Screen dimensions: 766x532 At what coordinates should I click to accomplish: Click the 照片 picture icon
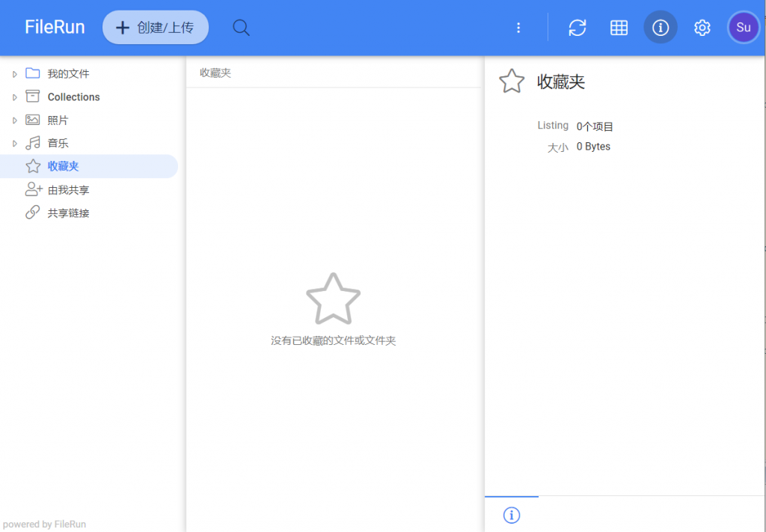tap(33, 120)
